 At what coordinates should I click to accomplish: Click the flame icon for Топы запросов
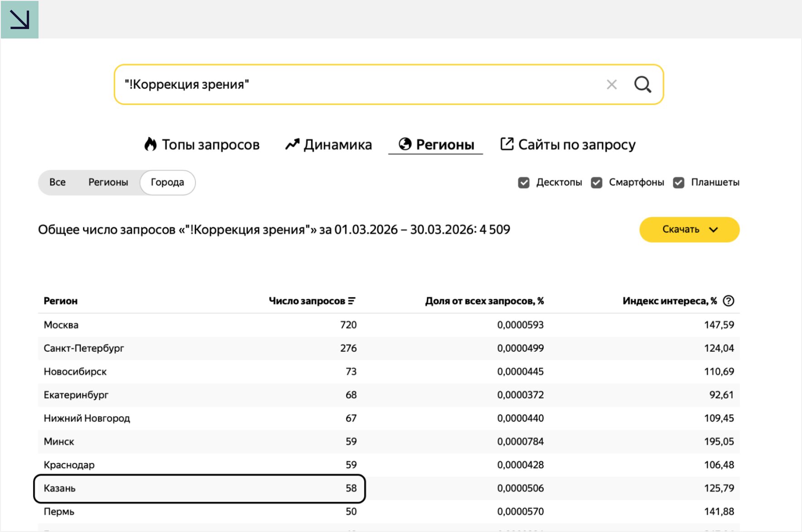[x=150, y=144]
